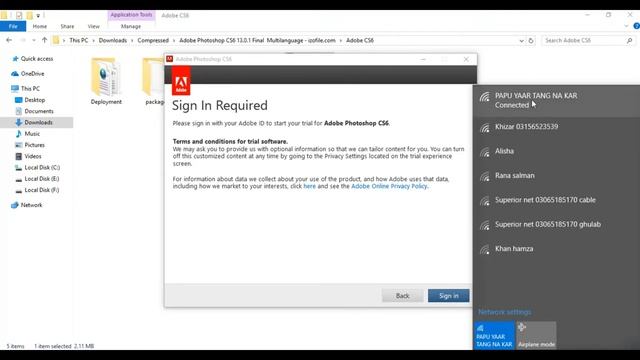
Task: Click File Explorer help icon
Action: pos(636,26)
